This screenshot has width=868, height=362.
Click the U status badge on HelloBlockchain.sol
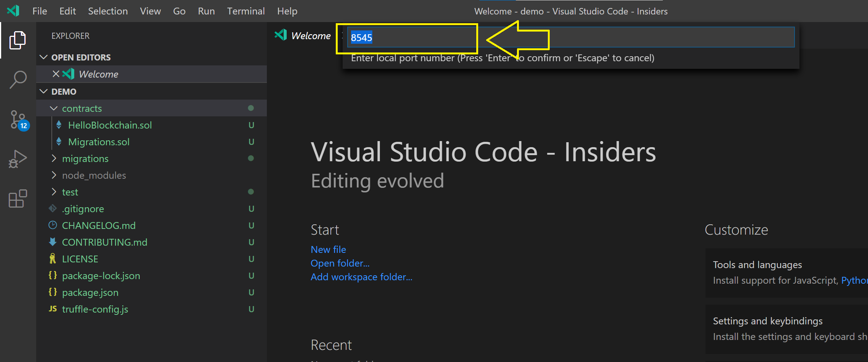click(x=251, y=125)
